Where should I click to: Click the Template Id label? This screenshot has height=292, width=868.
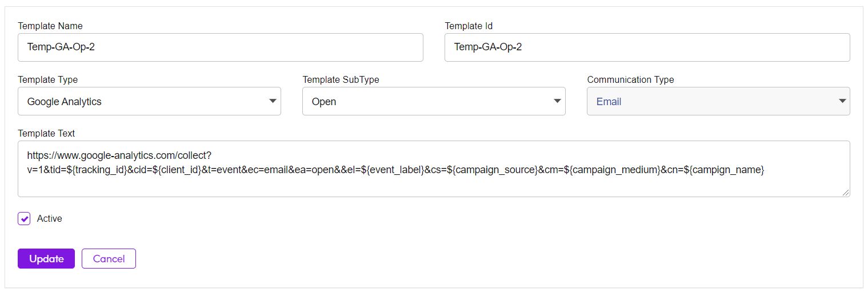tap(469, 26)
